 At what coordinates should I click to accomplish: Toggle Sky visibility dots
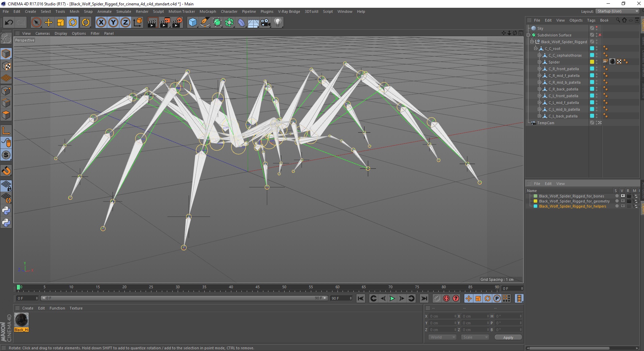597,28
